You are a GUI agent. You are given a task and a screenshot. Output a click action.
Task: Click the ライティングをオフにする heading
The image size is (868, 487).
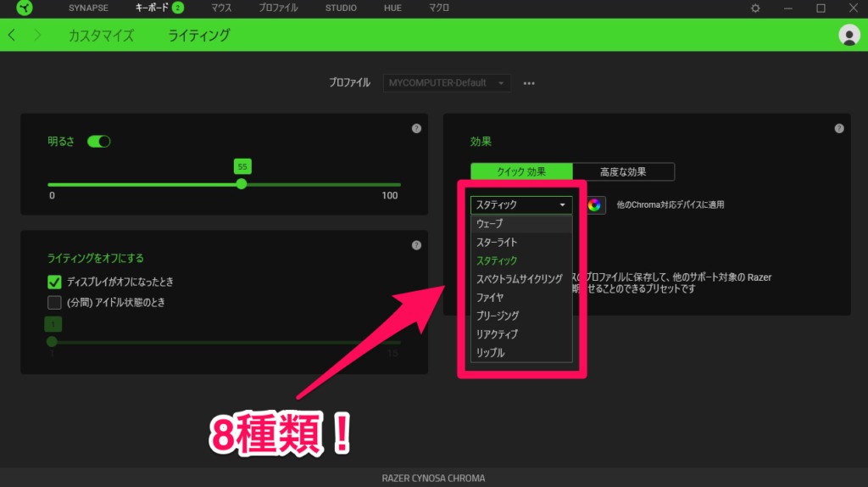click(x=95, y=258)
